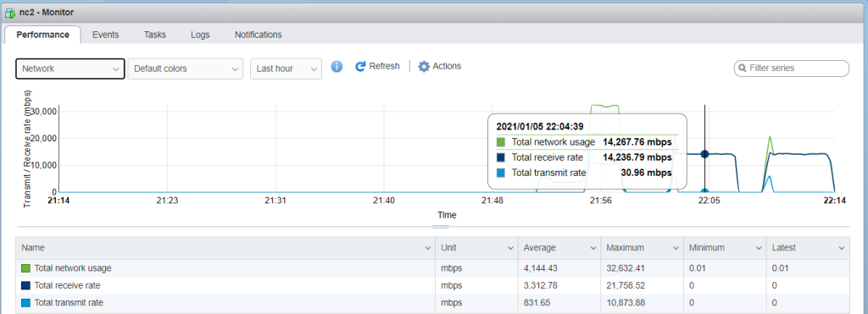Click the nc2 - Monitor window title

pos(47,12)
